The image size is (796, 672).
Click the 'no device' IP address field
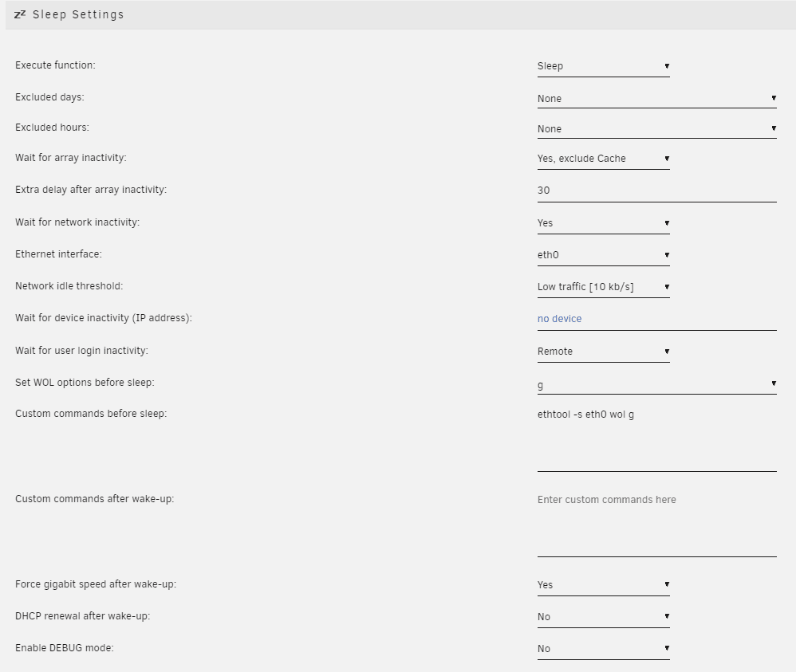pos(657,319)
